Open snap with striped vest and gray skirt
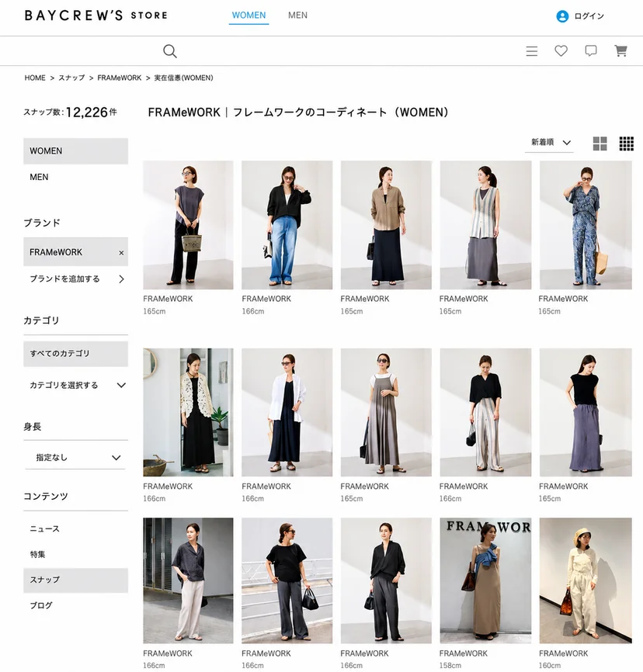Screen dimensions: 643x672 [485, 225]
